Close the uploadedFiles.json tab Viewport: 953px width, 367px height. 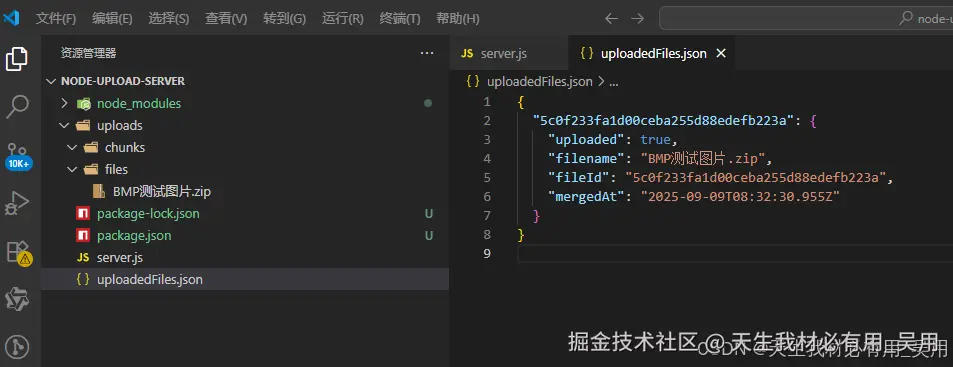[x=721, y=53]
